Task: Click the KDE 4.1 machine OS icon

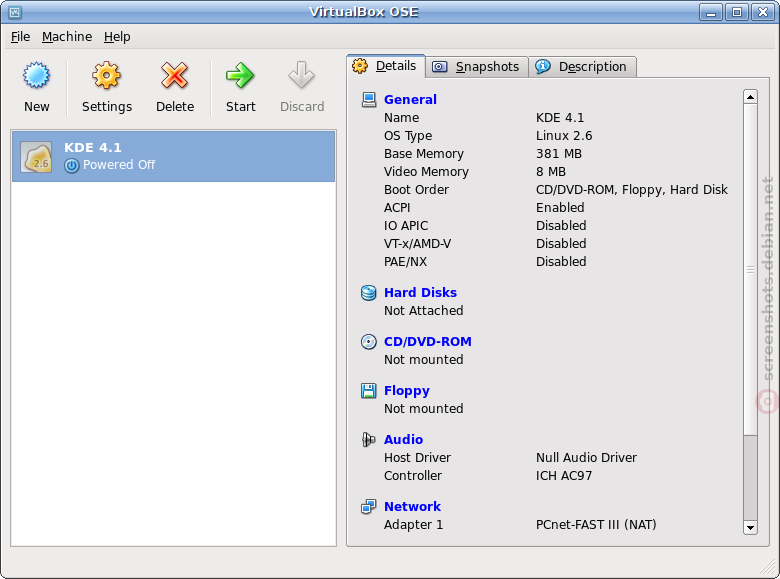Action: [36, 157]
